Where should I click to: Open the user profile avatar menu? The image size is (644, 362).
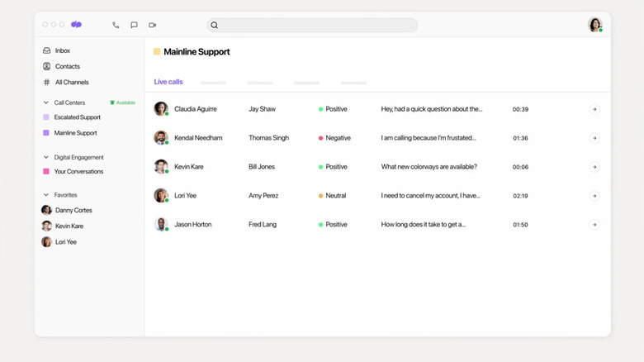tap(594, 25)
